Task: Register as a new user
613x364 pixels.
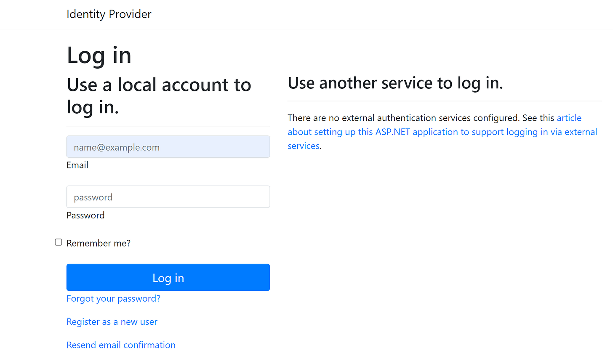Action: point(112,321)
